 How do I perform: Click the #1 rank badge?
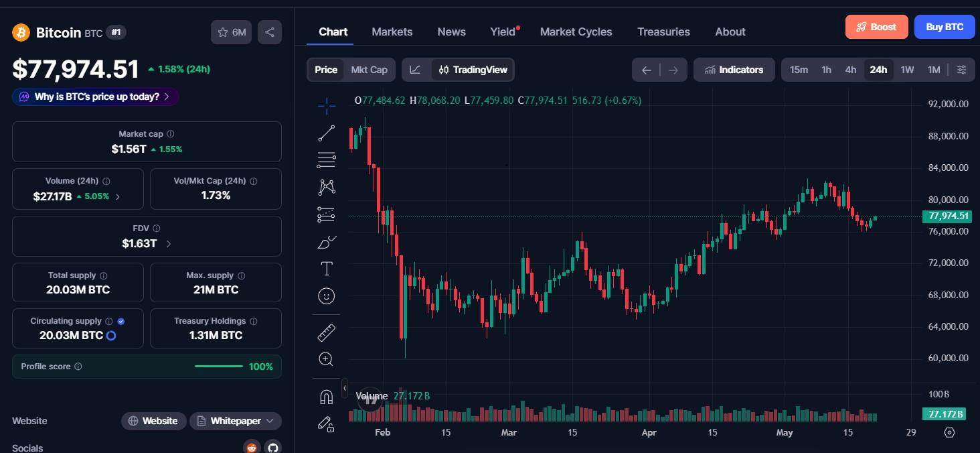tap(116, 32)
